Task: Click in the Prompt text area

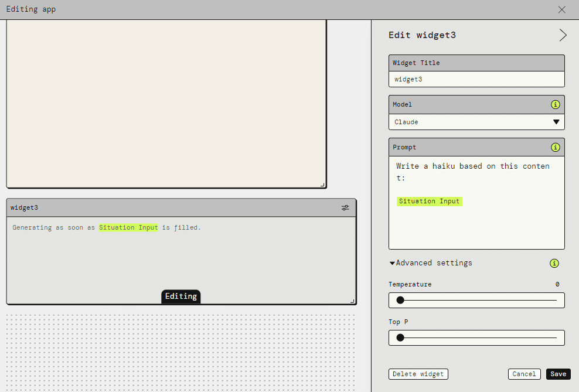Action: 476,203
